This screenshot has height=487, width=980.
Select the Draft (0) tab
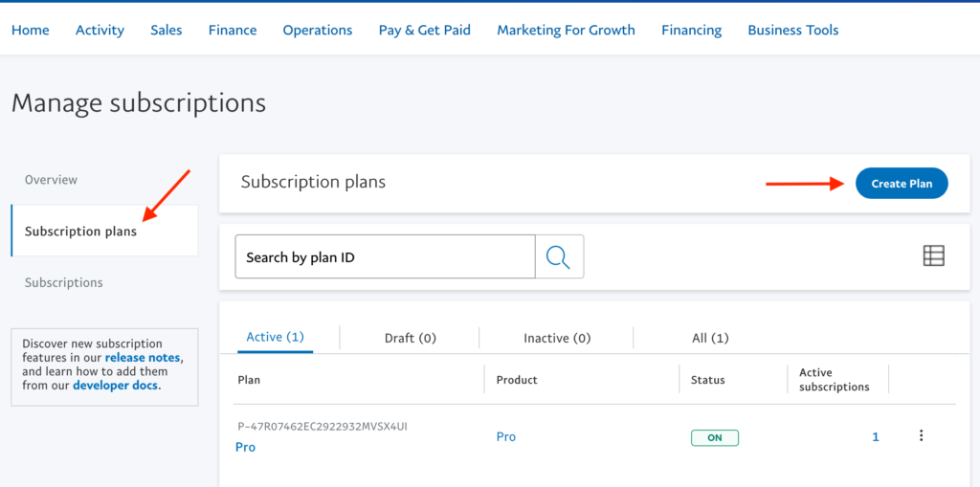pos(410,338)
